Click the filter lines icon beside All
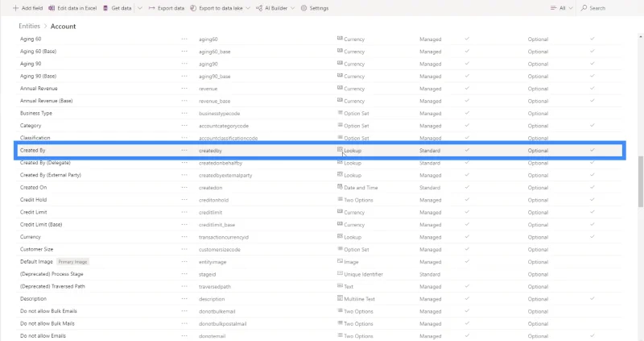The image size is (644, 341). (553, 8)
